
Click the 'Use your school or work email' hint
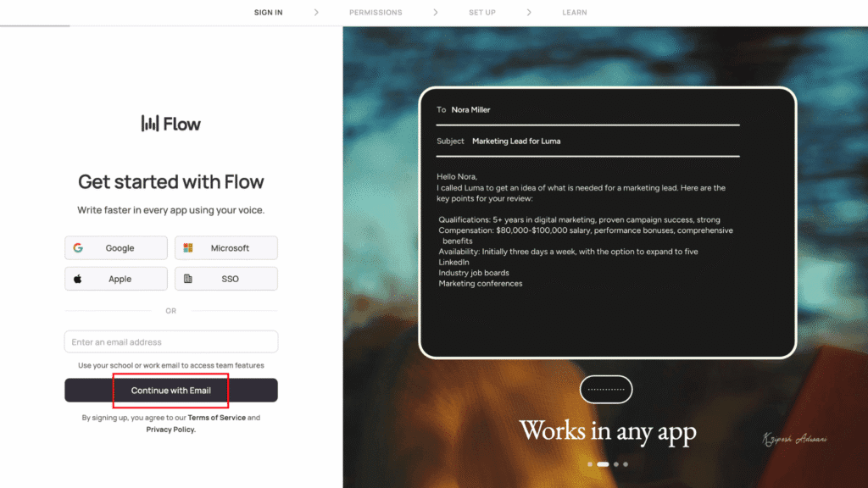[x=171, y=366]
